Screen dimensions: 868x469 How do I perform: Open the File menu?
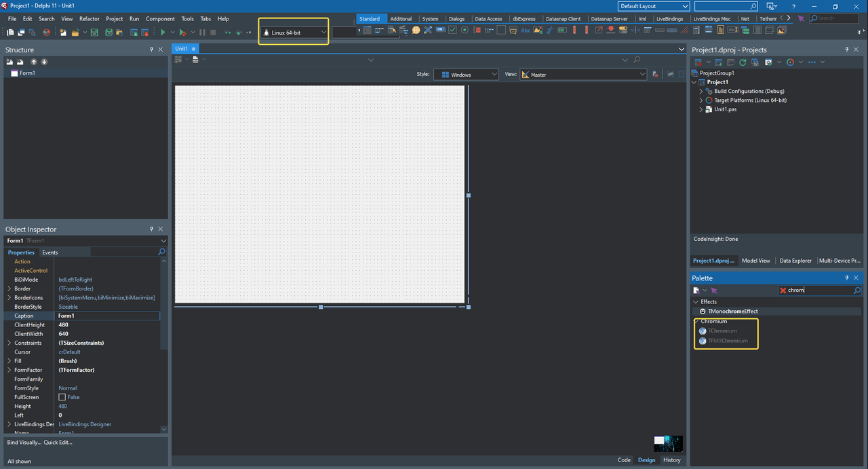pyautogui.click(x=12, y=19)
